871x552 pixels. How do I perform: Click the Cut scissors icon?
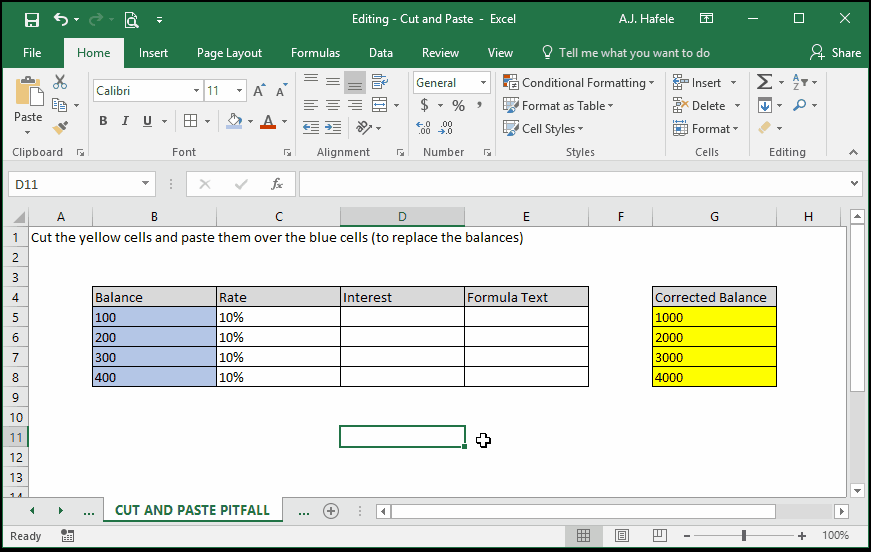click(60, 82)
